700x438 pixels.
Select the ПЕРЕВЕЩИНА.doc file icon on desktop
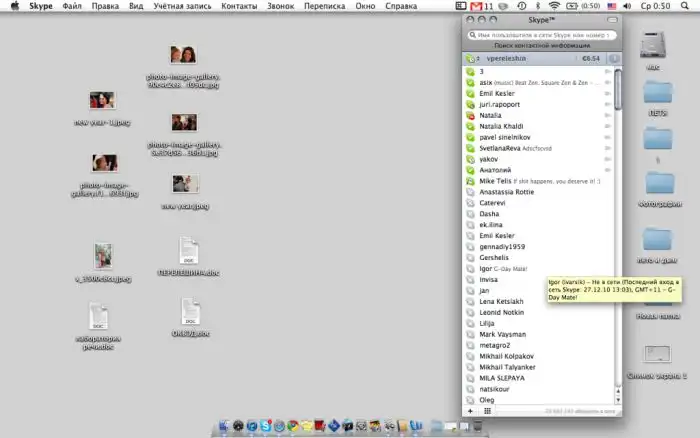[x=188, y=251]
